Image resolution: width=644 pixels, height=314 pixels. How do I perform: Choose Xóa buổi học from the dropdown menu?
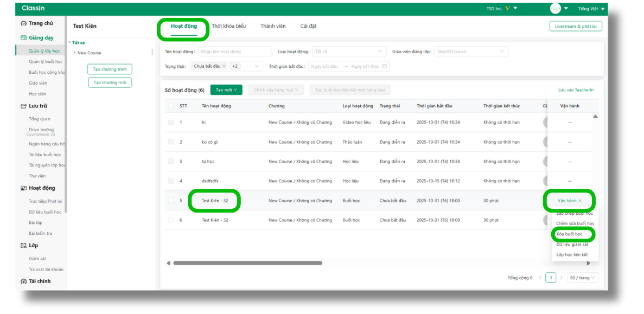tap(569, 234)
